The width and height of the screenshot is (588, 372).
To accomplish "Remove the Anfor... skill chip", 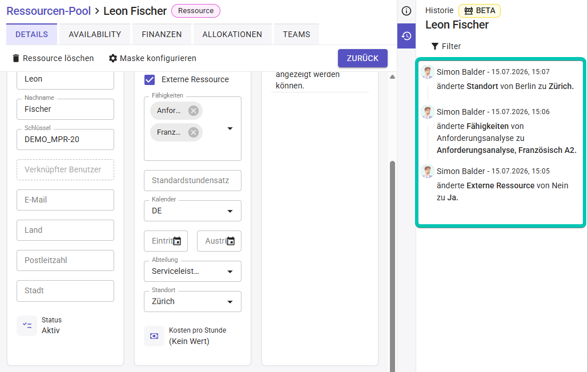I will click(x=194, y=111).
